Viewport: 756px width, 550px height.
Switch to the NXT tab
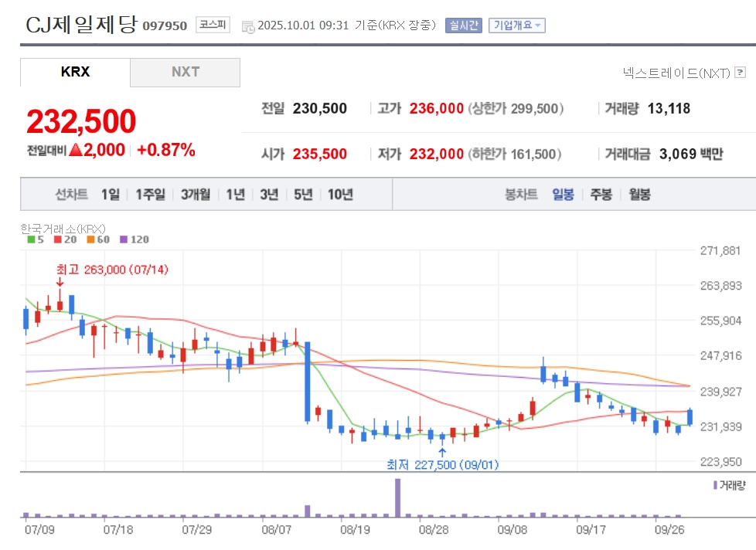pos(186,73)
